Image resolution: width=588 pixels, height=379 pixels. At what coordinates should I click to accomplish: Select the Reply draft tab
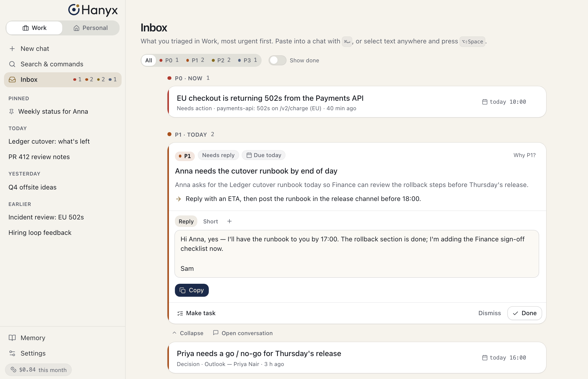point(186,221)
